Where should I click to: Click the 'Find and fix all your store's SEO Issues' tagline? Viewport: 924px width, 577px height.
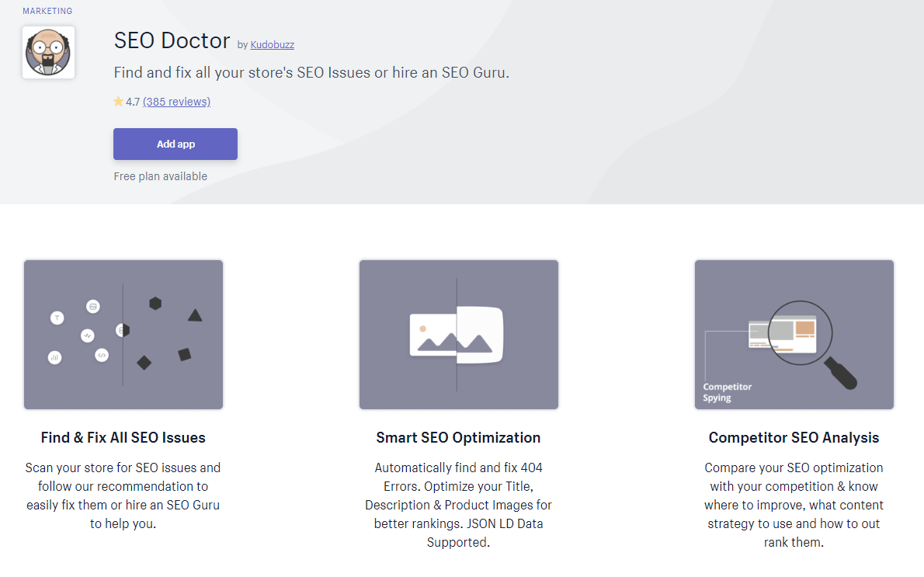[311, 72]
